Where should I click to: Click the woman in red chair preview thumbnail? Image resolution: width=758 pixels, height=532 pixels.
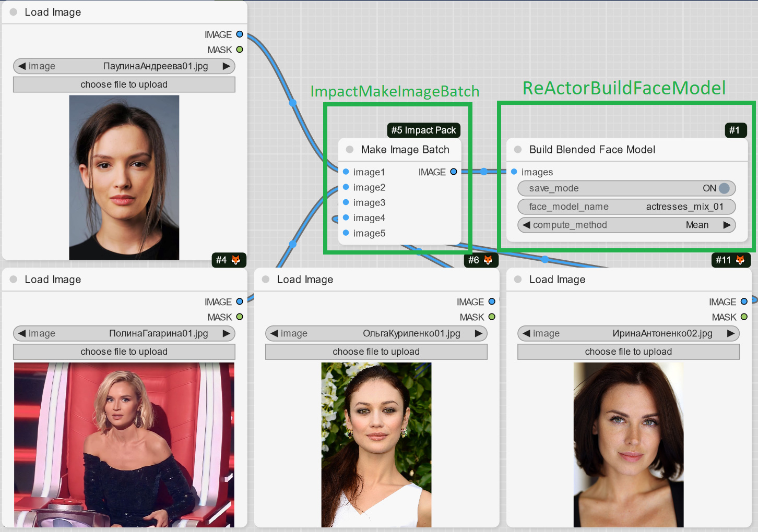124,444
